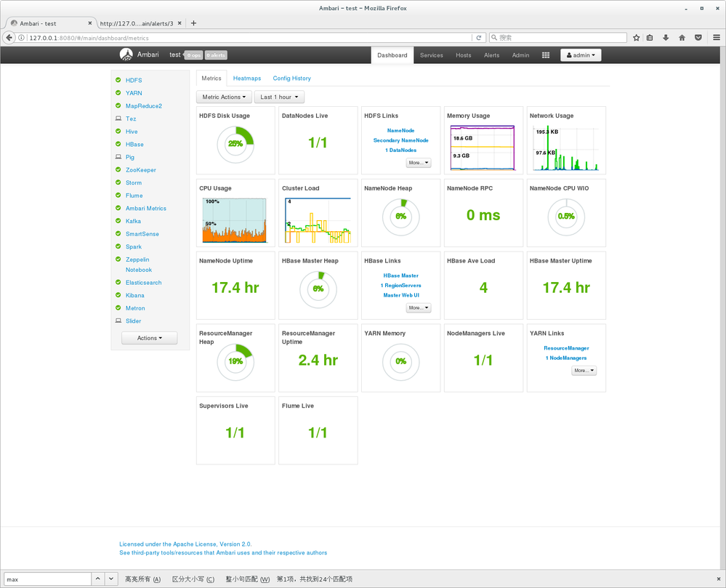Open Firefox hamburger menu
Image resolution: width=726 pixels, height=588 pixels.
click(717, 38)
